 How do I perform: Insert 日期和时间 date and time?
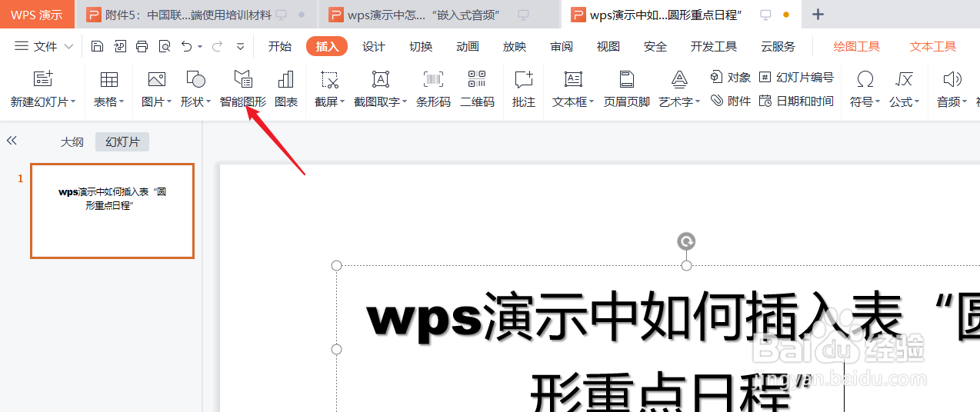click(796, 101)
